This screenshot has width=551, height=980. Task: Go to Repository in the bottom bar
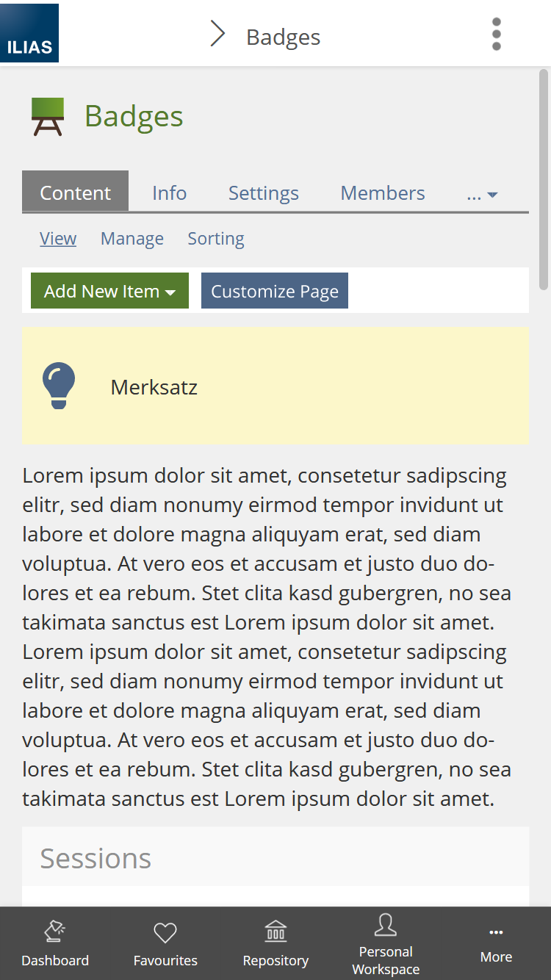pos(275,943)
